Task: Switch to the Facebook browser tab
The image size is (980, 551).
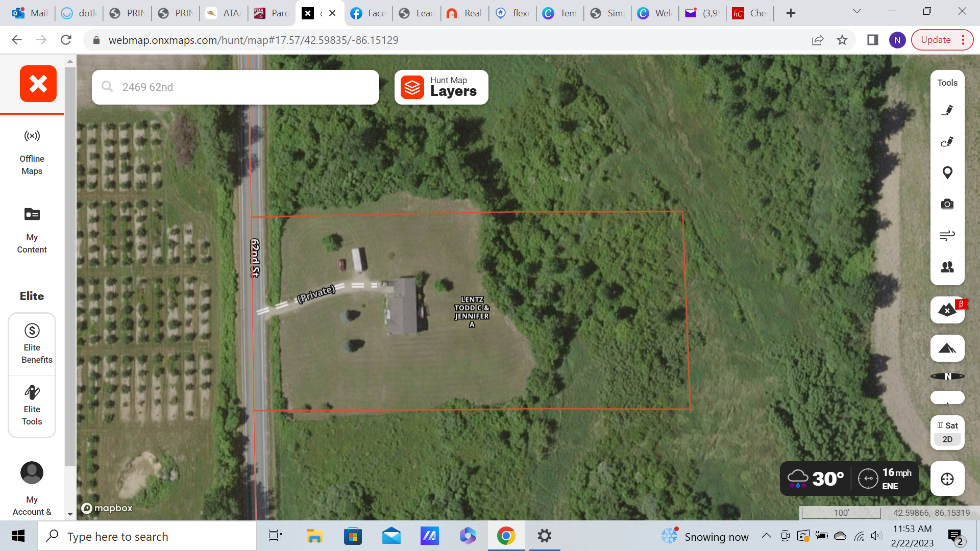Action: 368,13
